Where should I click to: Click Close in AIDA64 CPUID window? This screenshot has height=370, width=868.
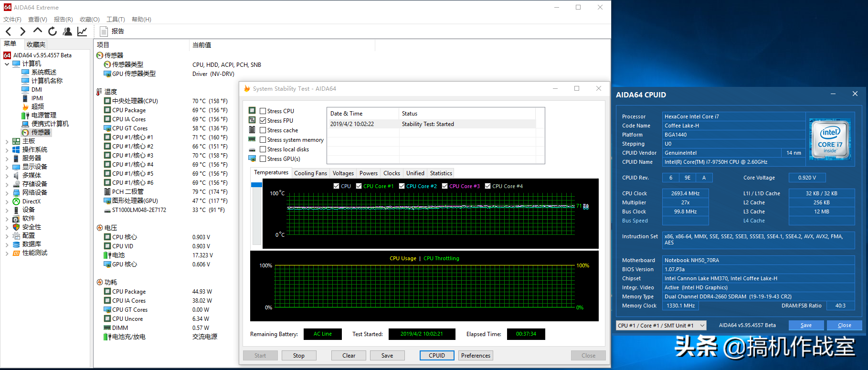(844, 326)
